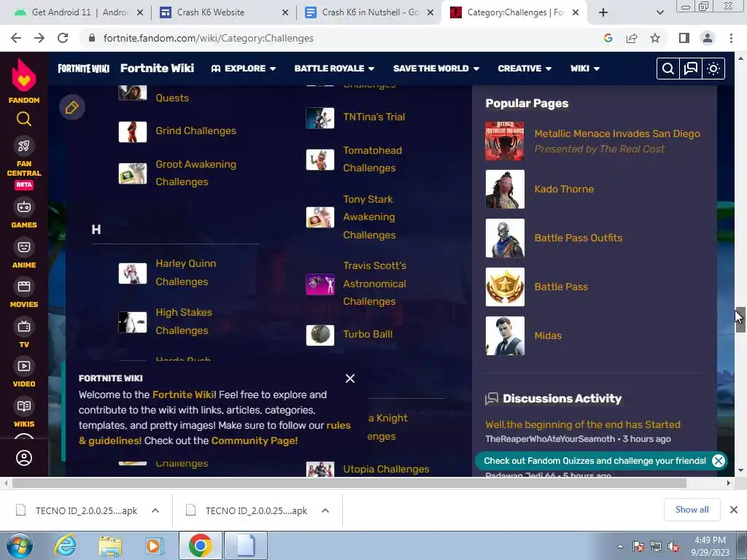Expand options for second TECNO ID apk download

tap(325, 510)
